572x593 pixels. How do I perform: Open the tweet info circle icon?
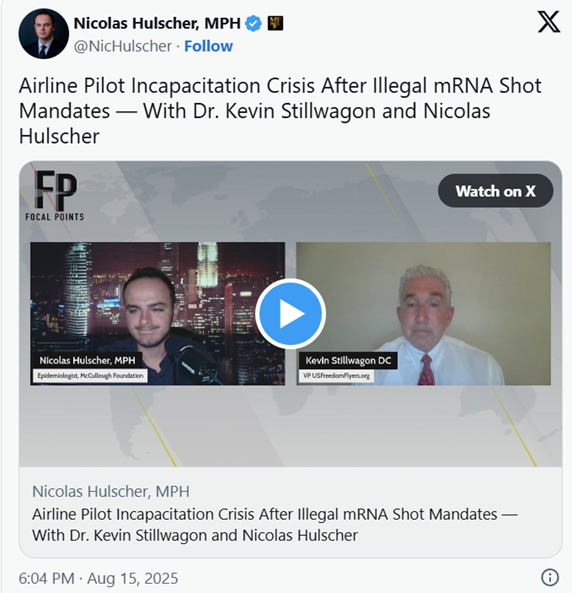[x=550, y=577]
